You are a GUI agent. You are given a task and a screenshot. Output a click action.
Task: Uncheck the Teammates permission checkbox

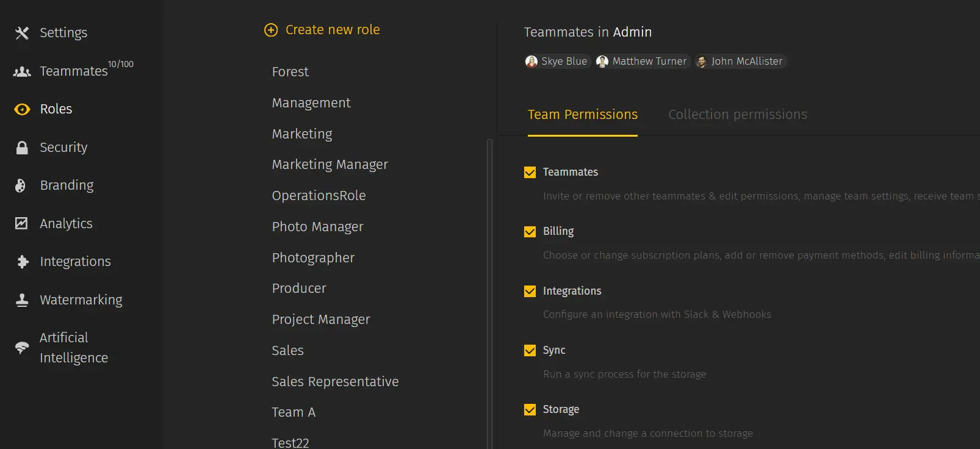click(x=530, y=173)
